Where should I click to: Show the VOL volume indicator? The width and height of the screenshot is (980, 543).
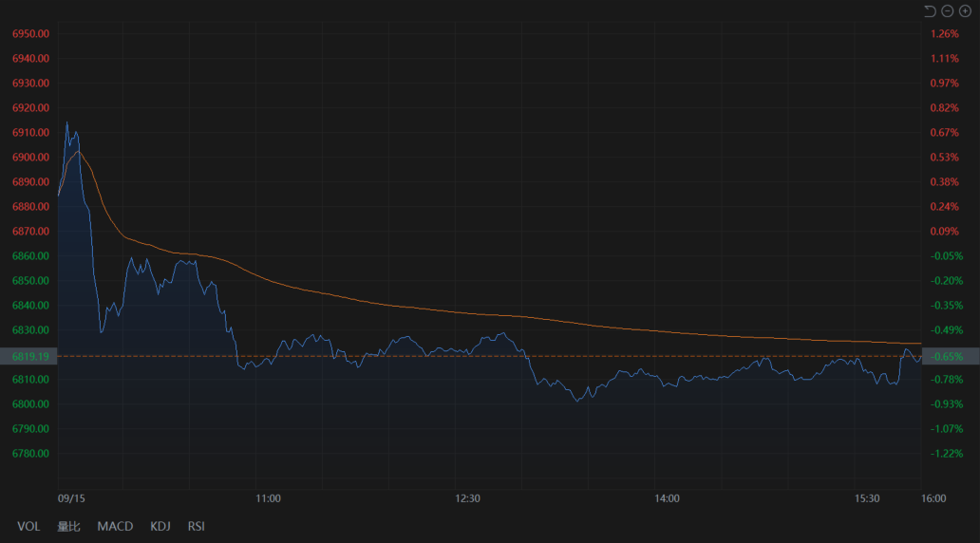coord(28,526)
